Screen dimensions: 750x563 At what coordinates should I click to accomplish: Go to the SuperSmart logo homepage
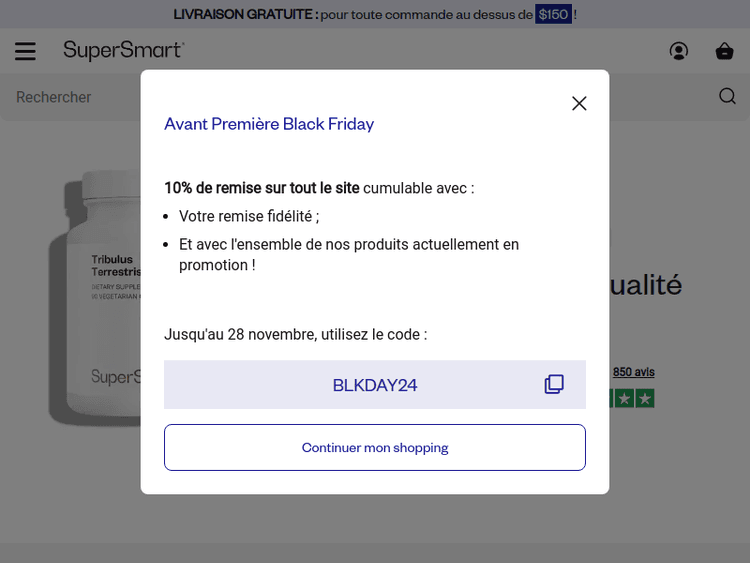coord(123,50)
